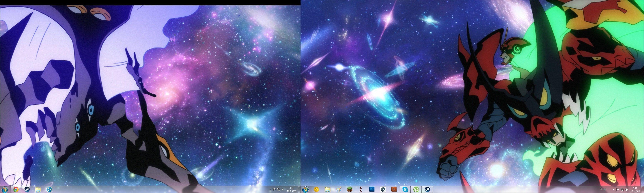Launch Adobe Photoshop from the taskbar

click(372, 189)
